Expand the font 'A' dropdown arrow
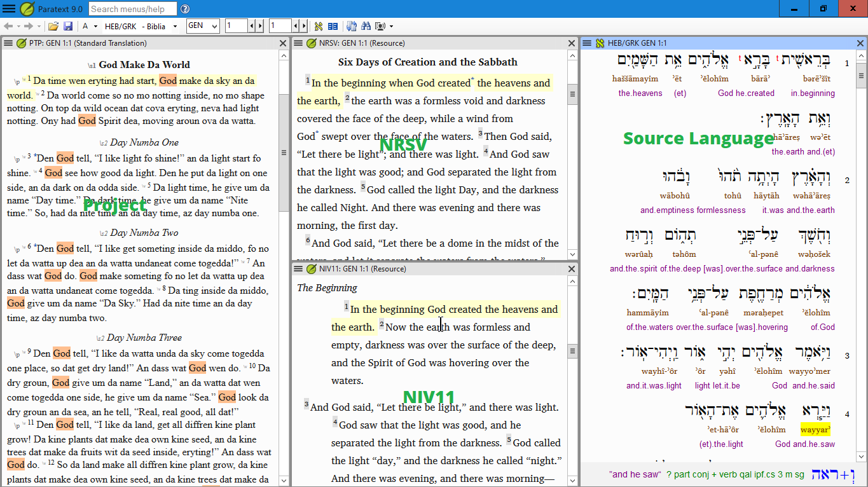Screen dimensions: 868x487 (96, 26)
